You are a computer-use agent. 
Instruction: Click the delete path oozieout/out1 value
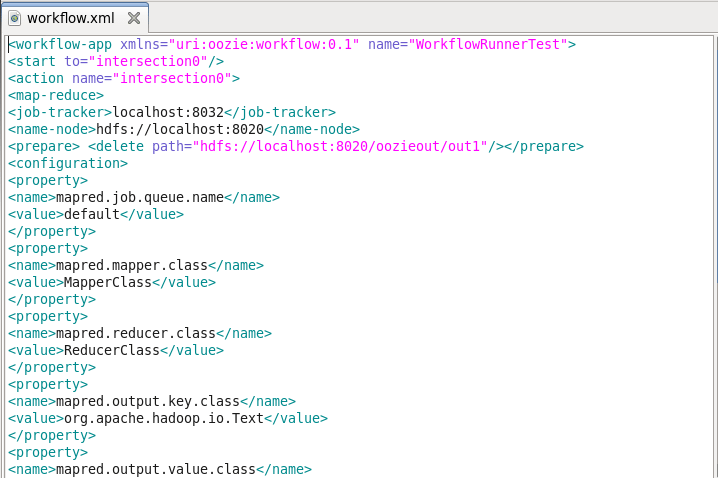pos(339,146)
